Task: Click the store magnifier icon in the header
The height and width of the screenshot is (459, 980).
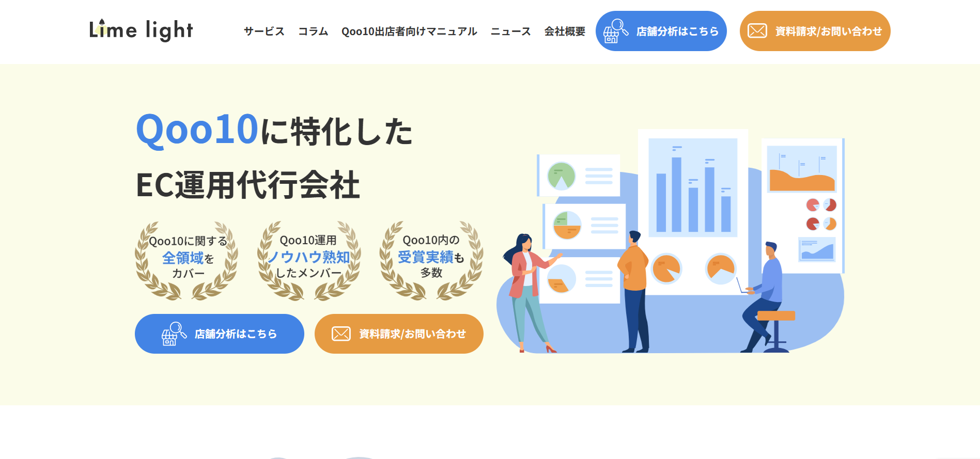Action: click(615, 31)
